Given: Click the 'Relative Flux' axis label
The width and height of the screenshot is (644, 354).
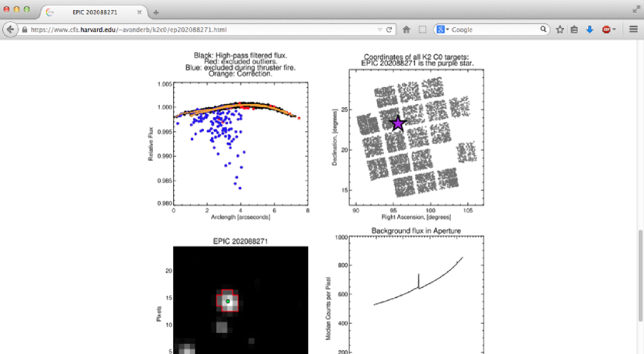Looking at the screenshot, I should coord(151,144).
